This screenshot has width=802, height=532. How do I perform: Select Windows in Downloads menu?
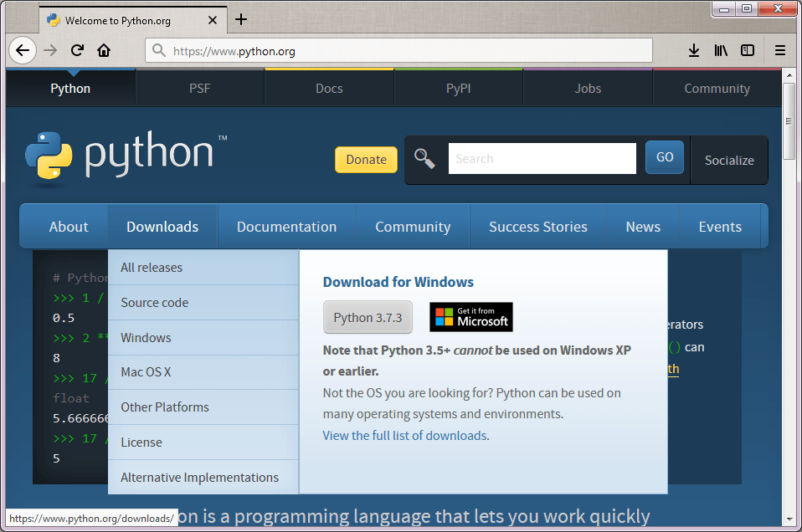[203, 338]
